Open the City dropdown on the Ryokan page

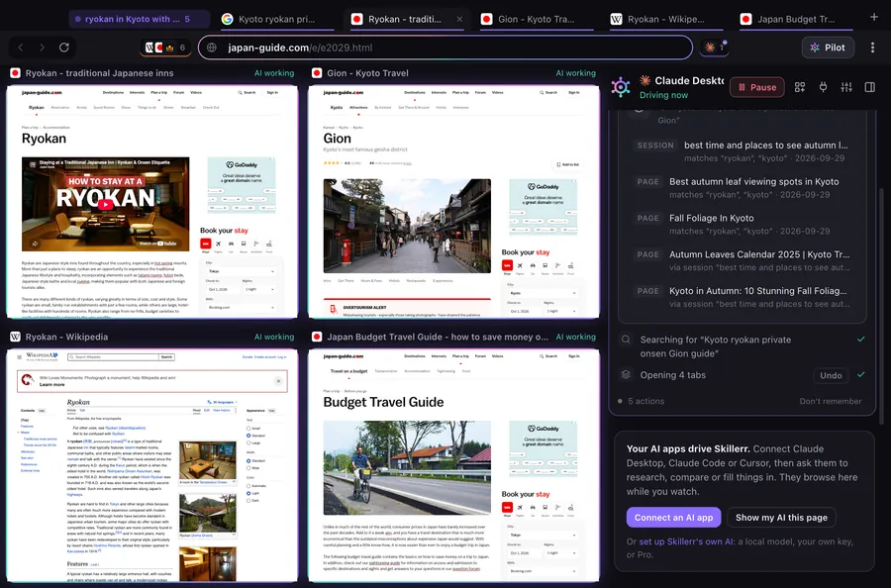(241, 271)
